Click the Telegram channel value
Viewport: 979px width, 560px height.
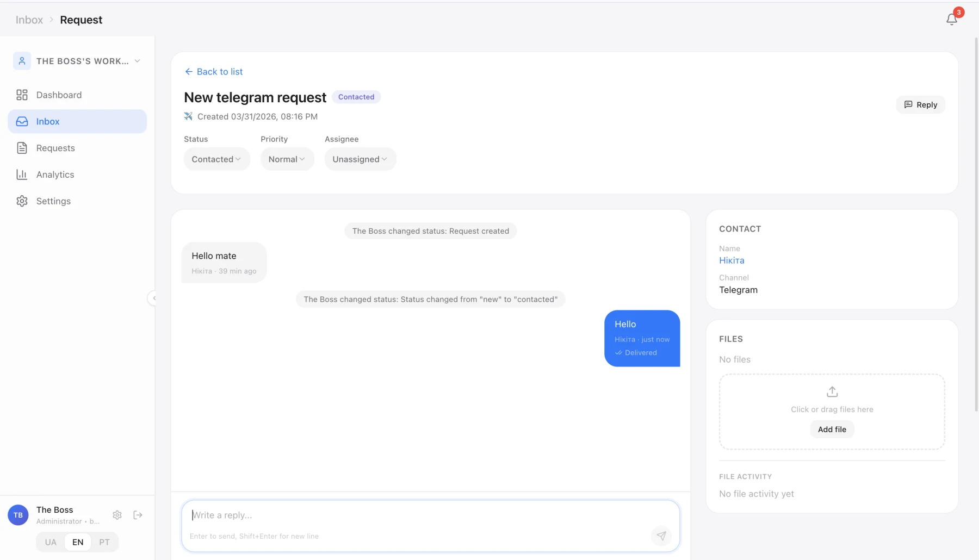[x=738, y=290]
